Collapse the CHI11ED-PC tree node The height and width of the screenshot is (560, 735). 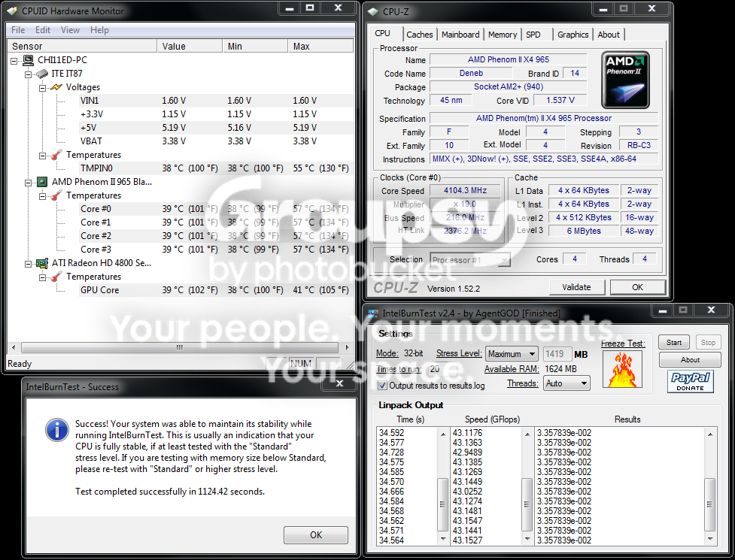pos(14,60)
